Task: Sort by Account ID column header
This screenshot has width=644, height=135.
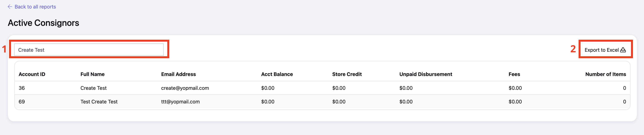Action: pos(32,74)
